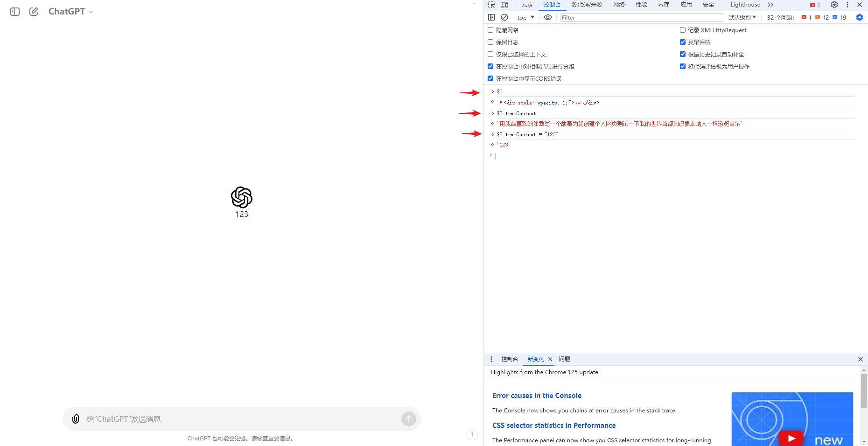Open the Error causes in the Console link
Screen dimensions: 868x446
point(537,396)
